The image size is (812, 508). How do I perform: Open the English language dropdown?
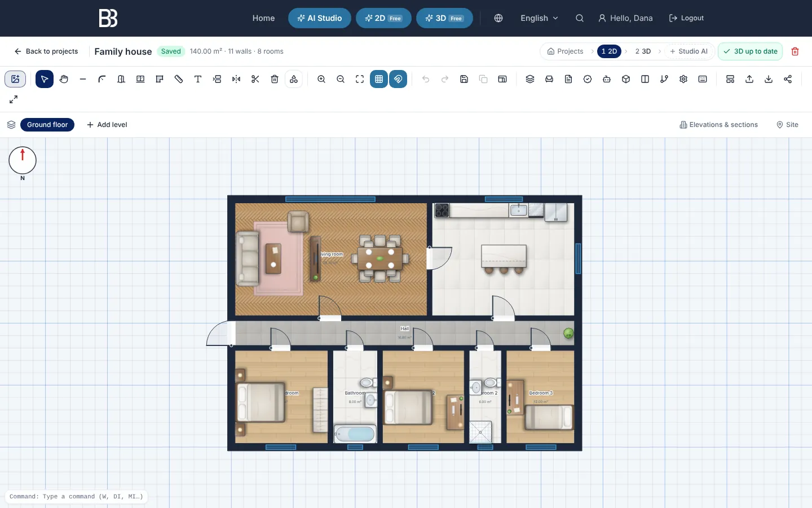pos(539,18)
